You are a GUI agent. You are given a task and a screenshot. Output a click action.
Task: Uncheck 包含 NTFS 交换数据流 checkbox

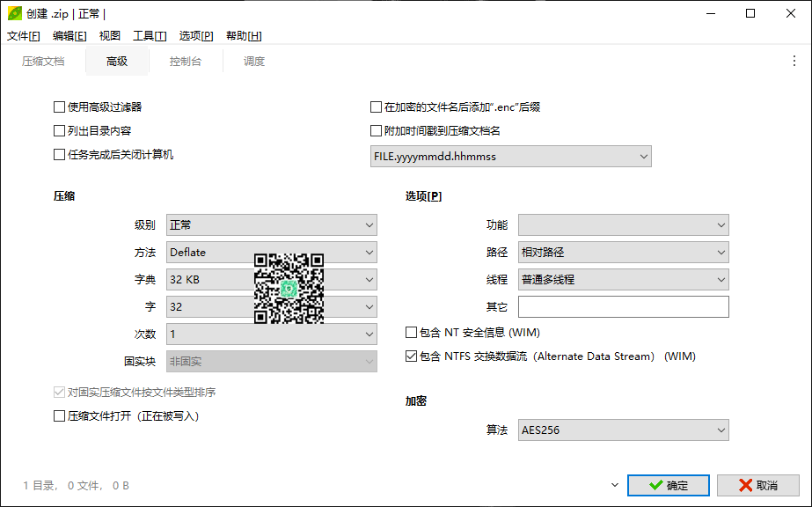[411, 356]
